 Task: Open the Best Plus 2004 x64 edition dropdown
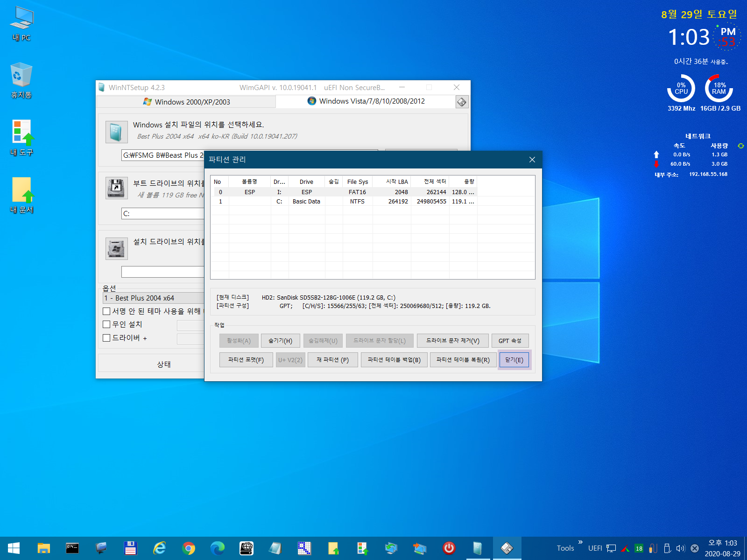click(x=154, y=298)
